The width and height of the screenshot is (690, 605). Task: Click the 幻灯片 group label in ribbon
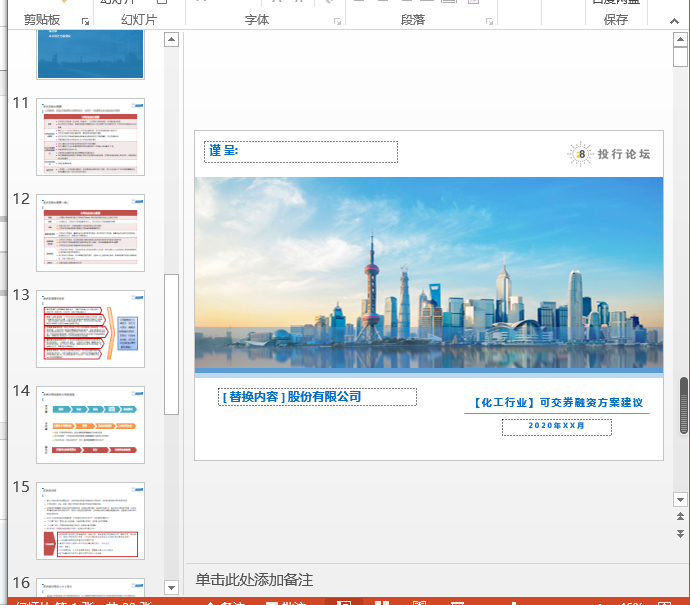(139, 20)
